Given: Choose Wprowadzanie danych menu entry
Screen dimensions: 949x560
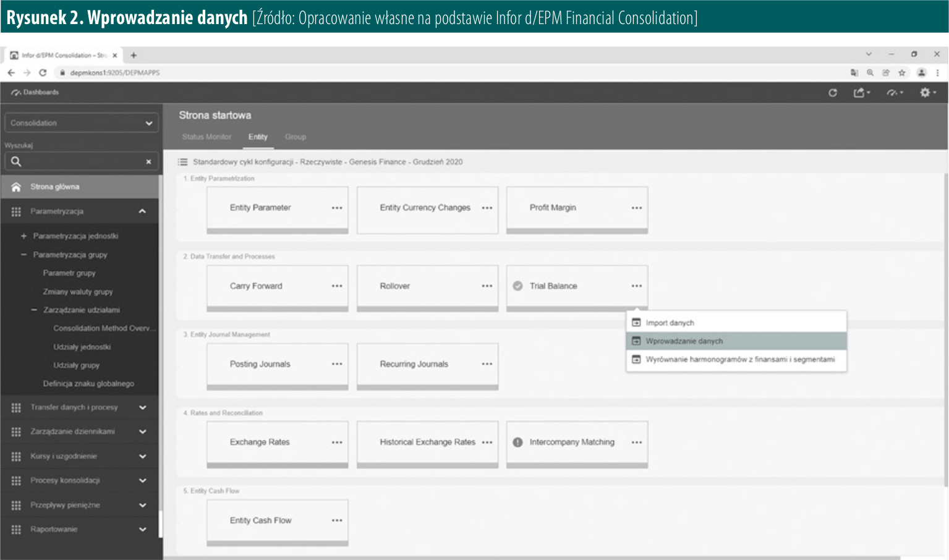Looking at the screenshot, I should (736, 341).
